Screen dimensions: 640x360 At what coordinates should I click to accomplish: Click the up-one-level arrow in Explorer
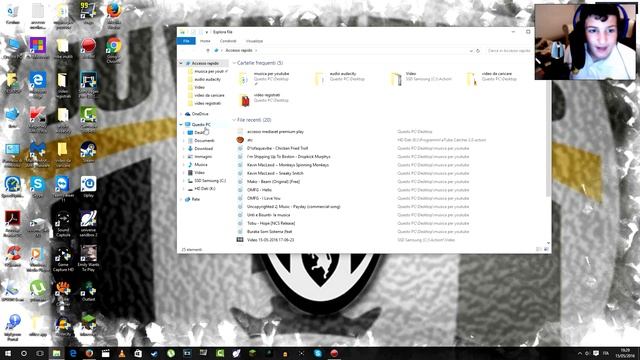[208, 51]
